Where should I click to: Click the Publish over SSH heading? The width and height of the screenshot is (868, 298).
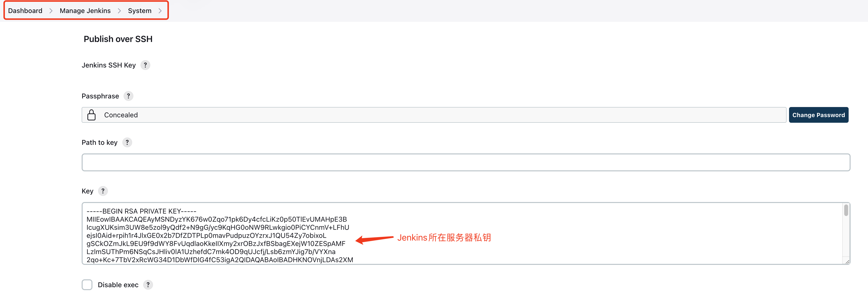(x=118, y=39)
